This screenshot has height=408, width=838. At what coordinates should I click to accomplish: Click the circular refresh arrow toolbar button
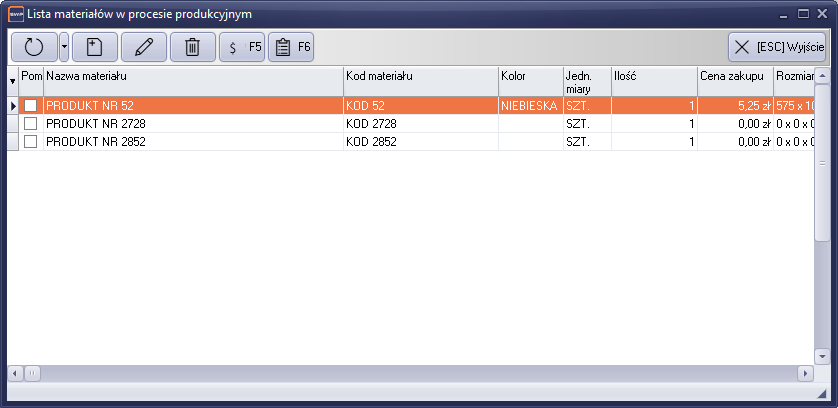(x=34, y=46)
